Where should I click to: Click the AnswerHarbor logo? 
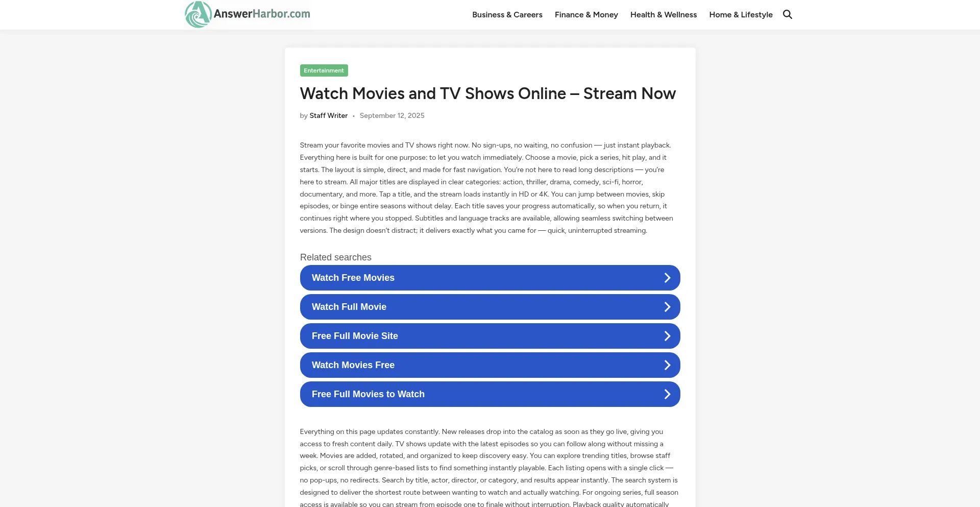tap(247, 14)
